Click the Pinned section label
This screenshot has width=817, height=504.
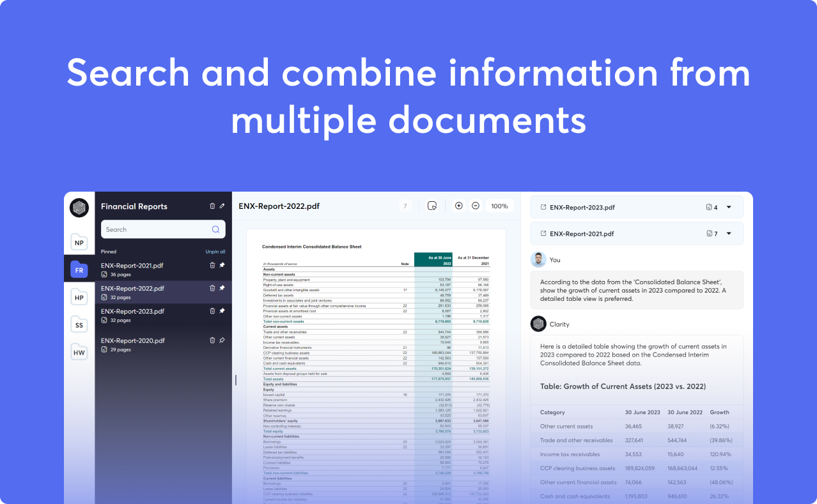tap(109, 252)
